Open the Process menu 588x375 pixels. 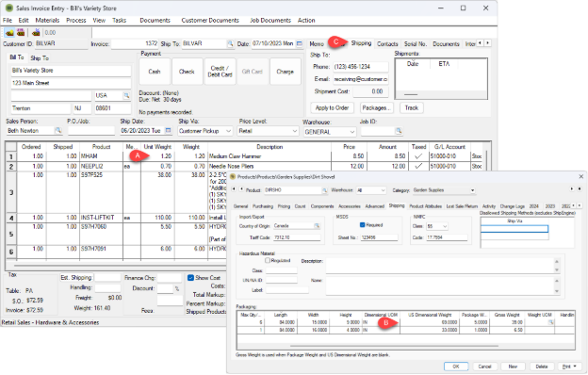pyautogui.click(x=76, y=20)
